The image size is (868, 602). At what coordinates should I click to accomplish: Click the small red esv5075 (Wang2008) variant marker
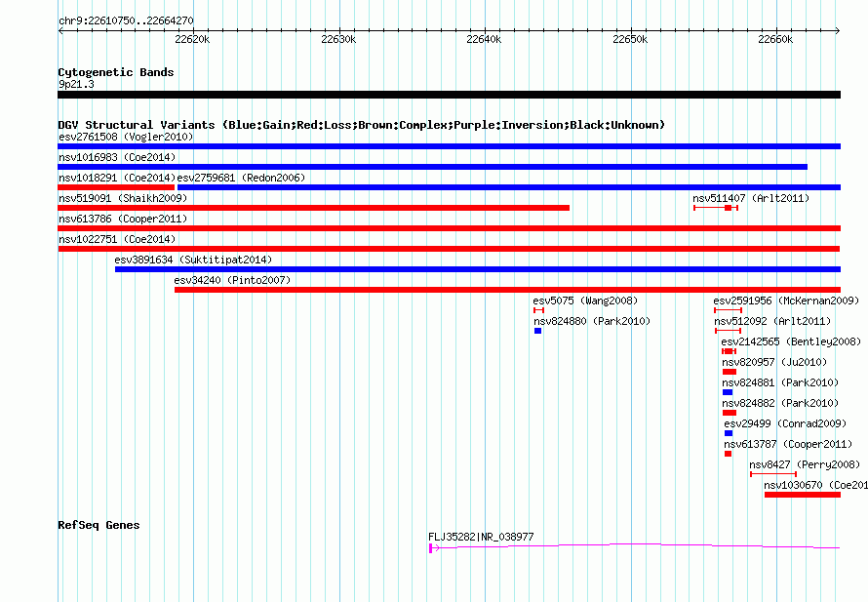click(538, 310)
